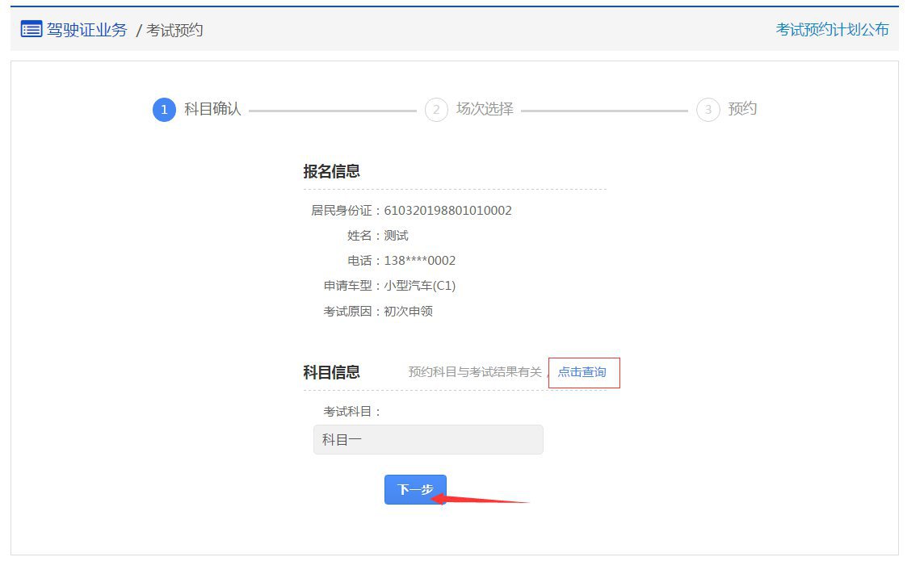Click the list icon beside 驾驶证业务

(31, 30)
